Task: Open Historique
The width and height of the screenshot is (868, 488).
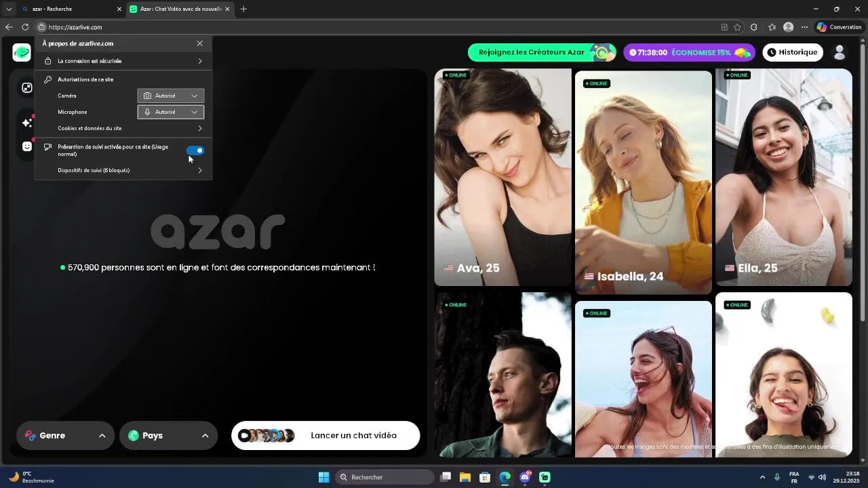Action: [792, 52]
